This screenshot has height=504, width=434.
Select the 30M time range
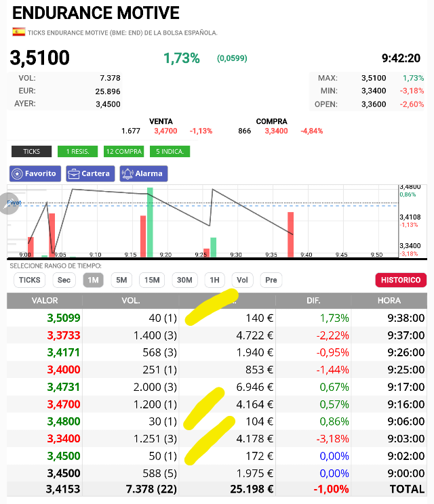point(184,280)
